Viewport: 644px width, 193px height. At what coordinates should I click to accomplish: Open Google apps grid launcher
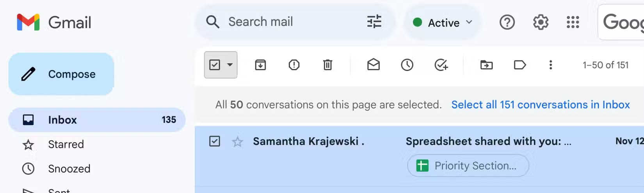(573, 22)
